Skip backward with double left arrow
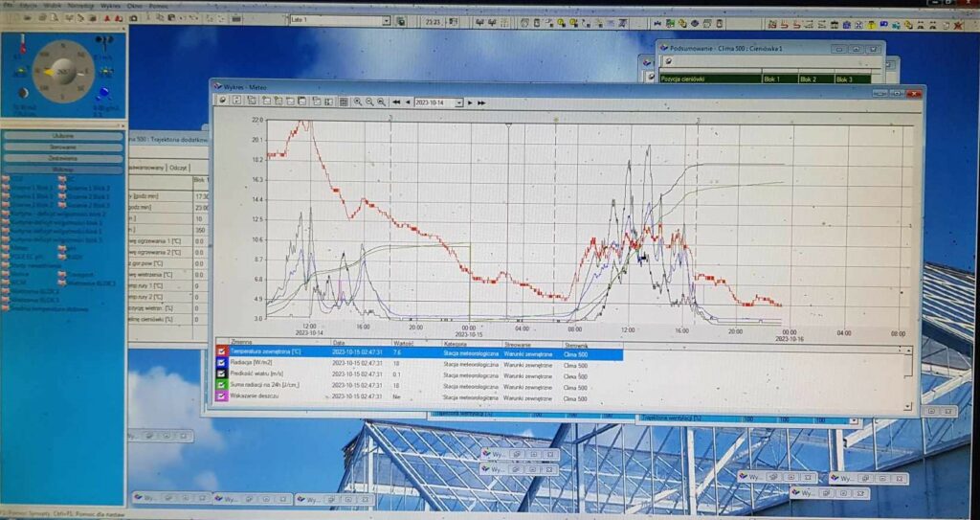The width and height of the screenshot is (980, 520). tap(395, 102)
